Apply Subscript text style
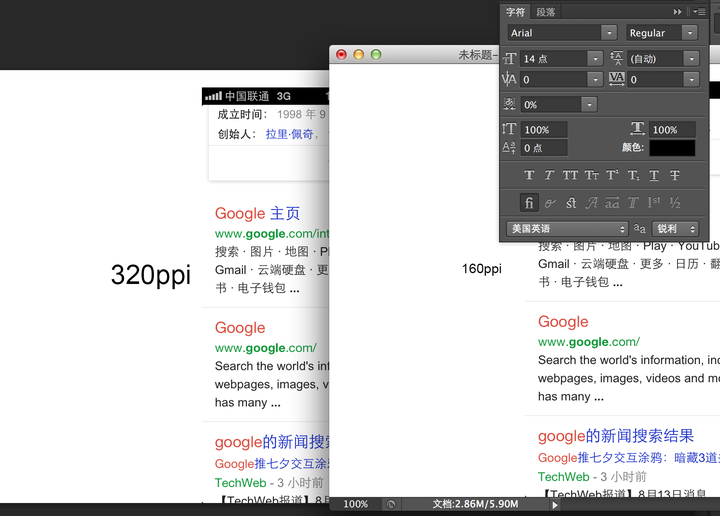Image resolution: width=720 pixels, height=516 pixels. click(633, 175)
